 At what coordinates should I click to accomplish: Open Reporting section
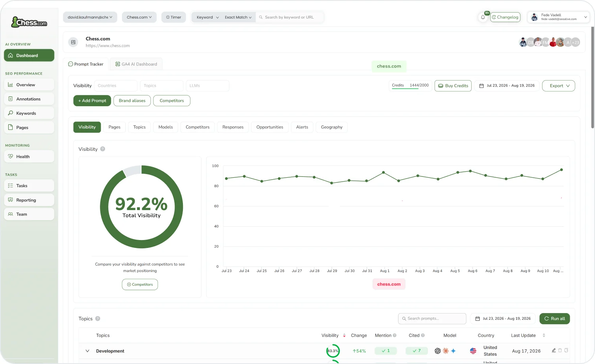29,200
